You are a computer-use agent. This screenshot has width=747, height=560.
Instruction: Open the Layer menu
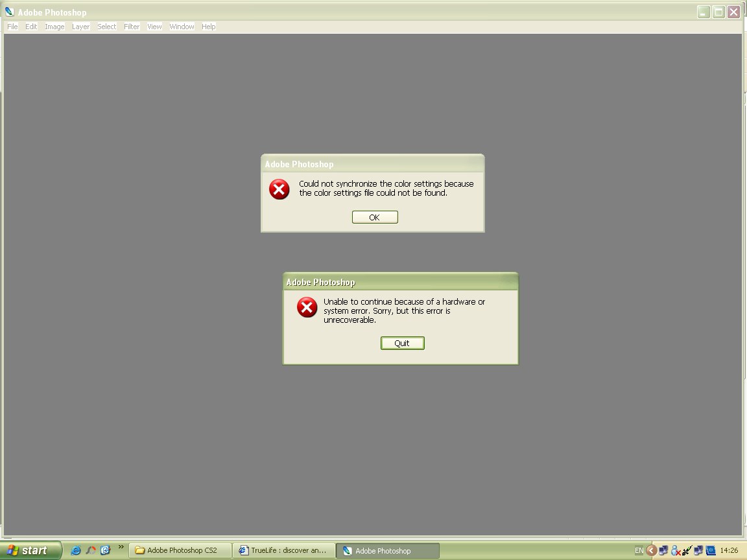(x=80, y=27)
